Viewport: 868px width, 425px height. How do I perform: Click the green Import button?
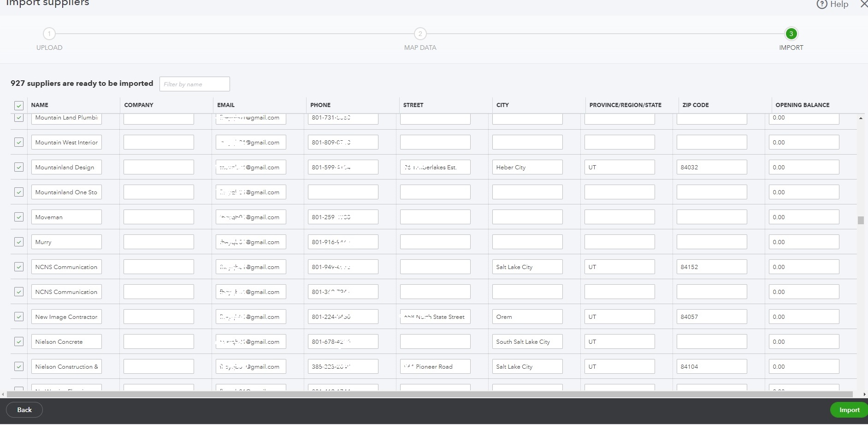click(x=849, y=410)
